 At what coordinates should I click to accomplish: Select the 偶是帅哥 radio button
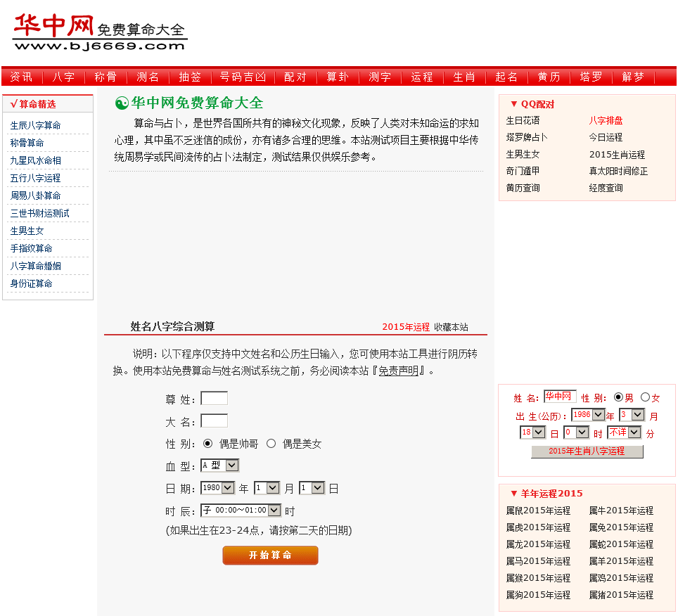pos(207,444)
